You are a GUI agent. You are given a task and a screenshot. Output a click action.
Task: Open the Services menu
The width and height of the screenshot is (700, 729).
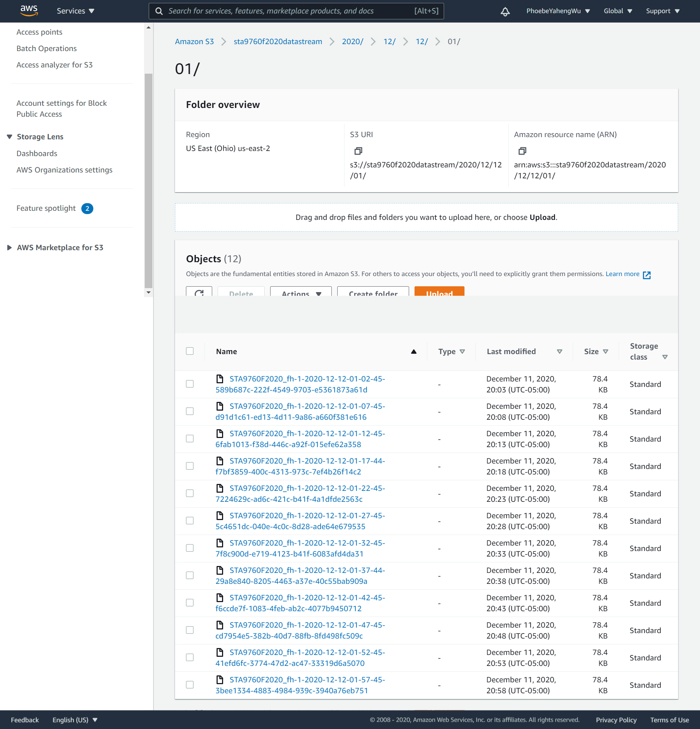pyautogui.click(x=75, y=11)
